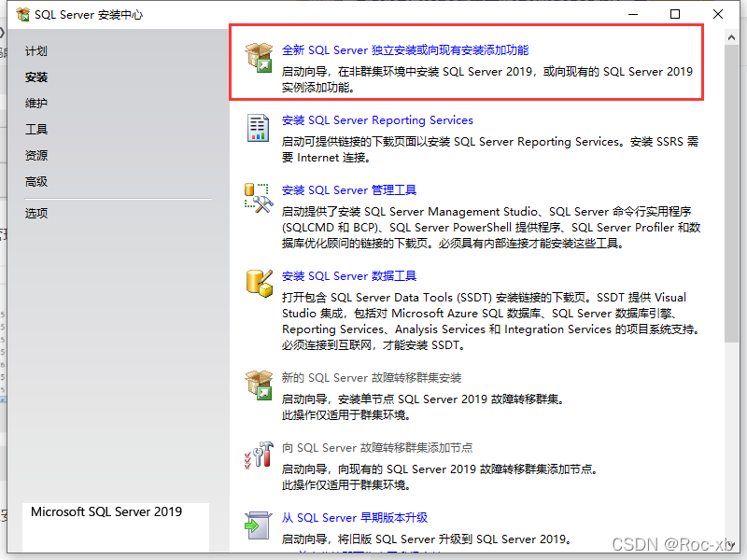
Task: Open the 工具 section
Action: point(36,130)
